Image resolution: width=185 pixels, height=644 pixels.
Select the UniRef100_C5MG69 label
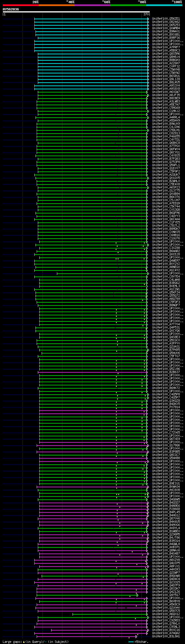(166, 108)
